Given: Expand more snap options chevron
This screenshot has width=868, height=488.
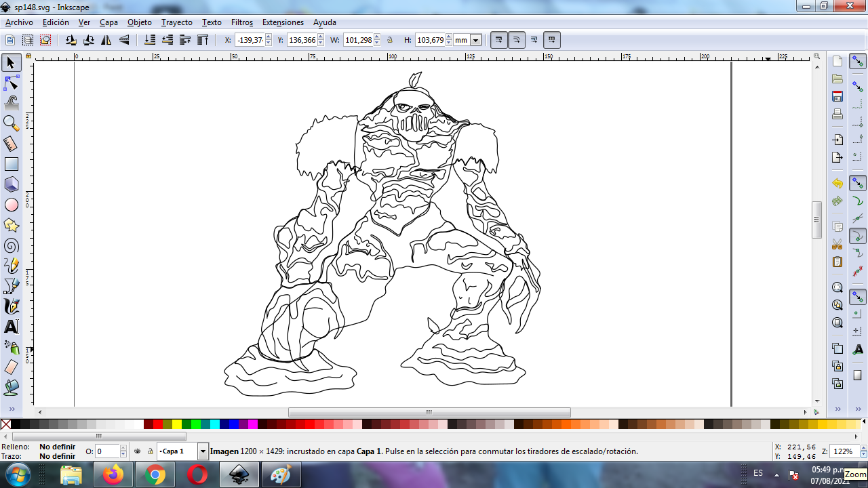Looking at the screenshot, I should 858,409.
